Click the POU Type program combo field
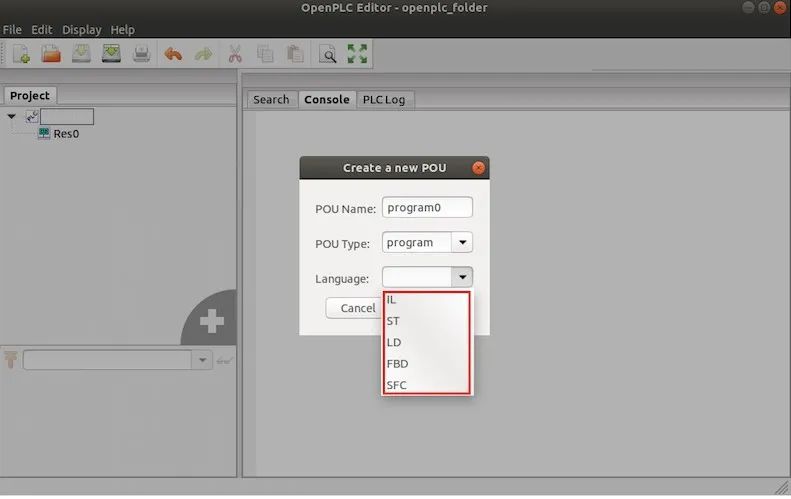 click(x=417, y=242)
